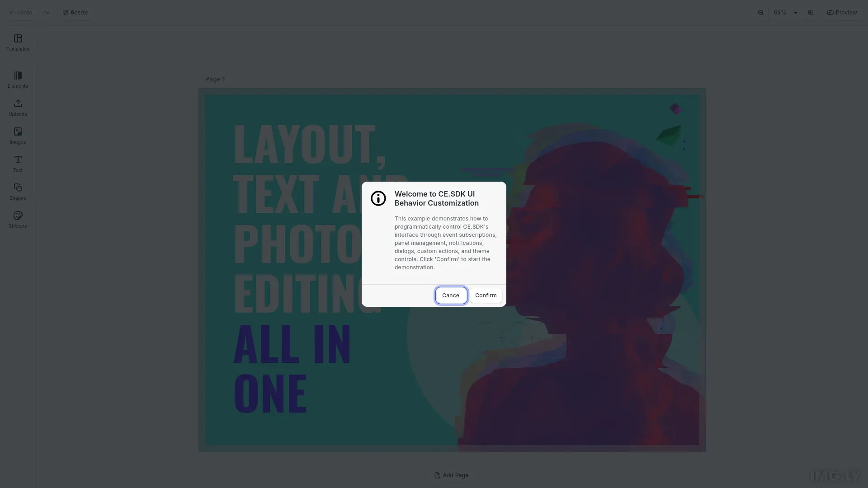Cancel the welcome dialog
868x488 pixels.
point(451,295)
